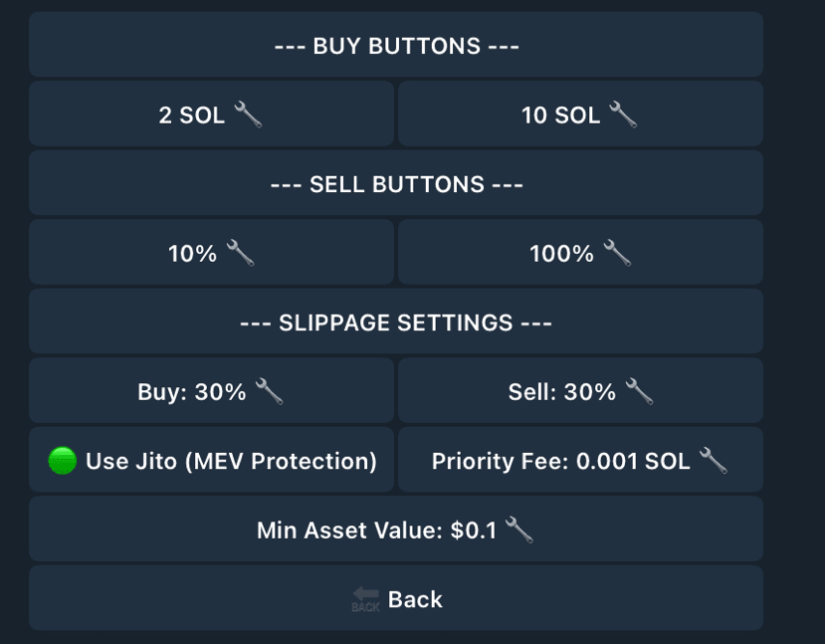This screenshot has height=644, width=825.
Task: Select the SLIPPAGE SETTINGS section header
Action: click(x=396, y=322)
